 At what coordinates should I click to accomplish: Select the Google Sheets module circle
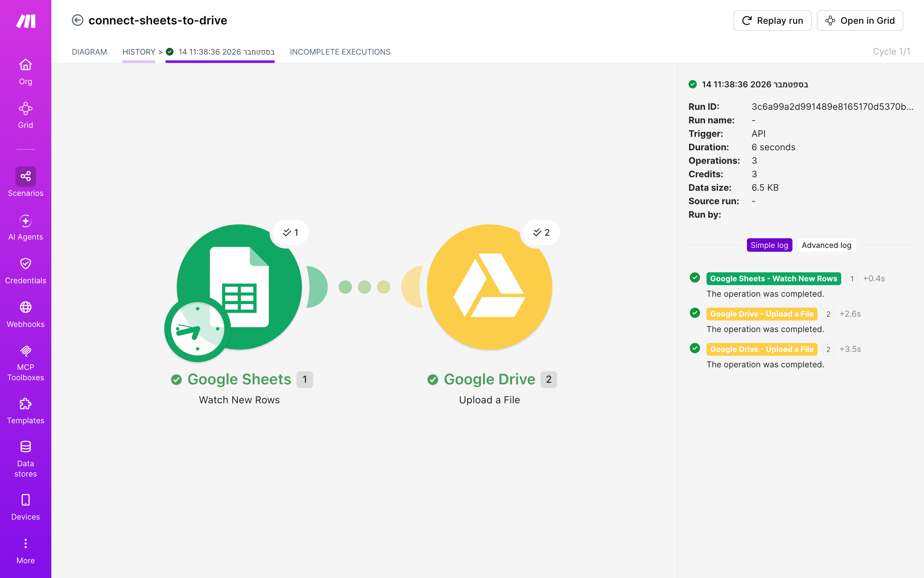239,287
